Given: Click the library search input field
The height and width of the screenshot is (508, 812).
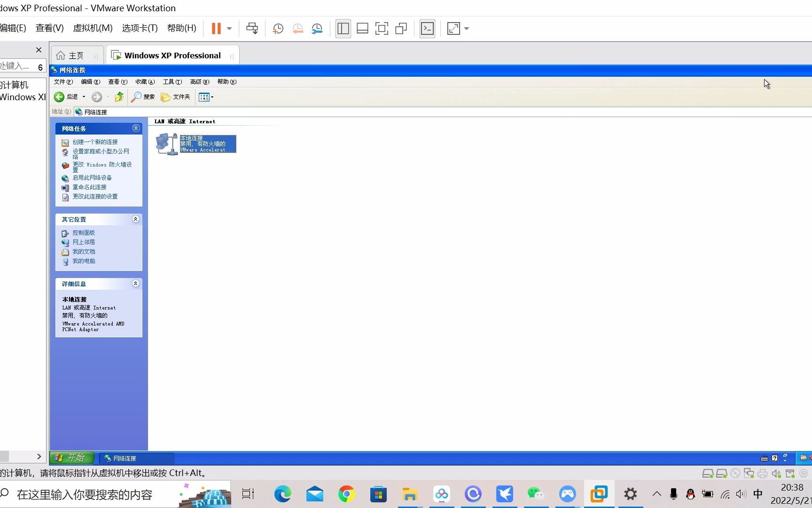Looking at the screenshot, I should 16,66.
